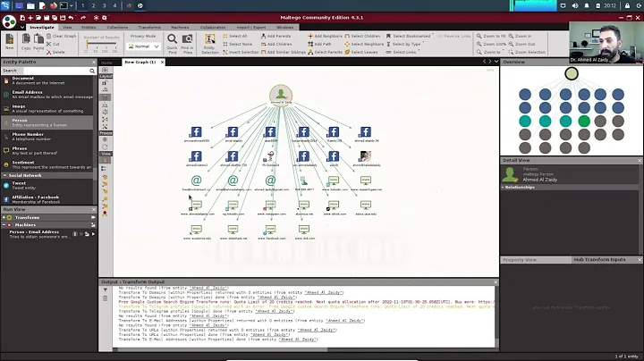Screen dimensions: 644x361
Task: Select the Email Address entity in palette
Action: click(x=47, y=95)
